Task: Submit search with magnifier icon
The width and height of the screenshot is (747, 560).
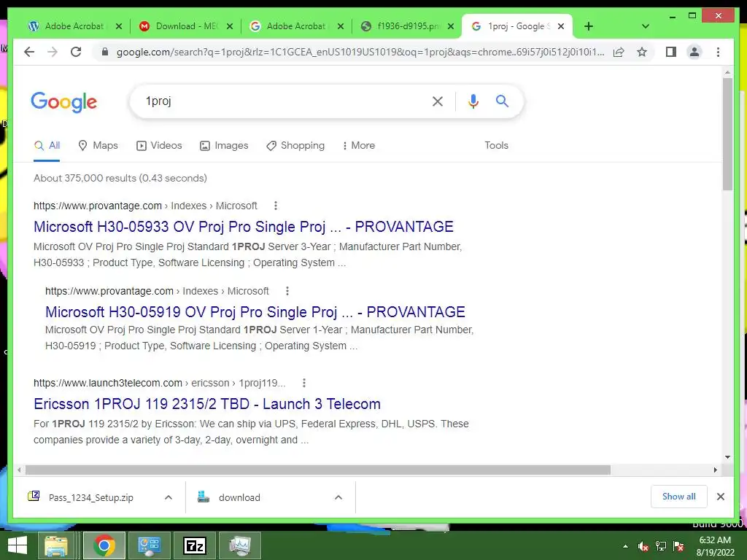Action: [x=502, y=101]
